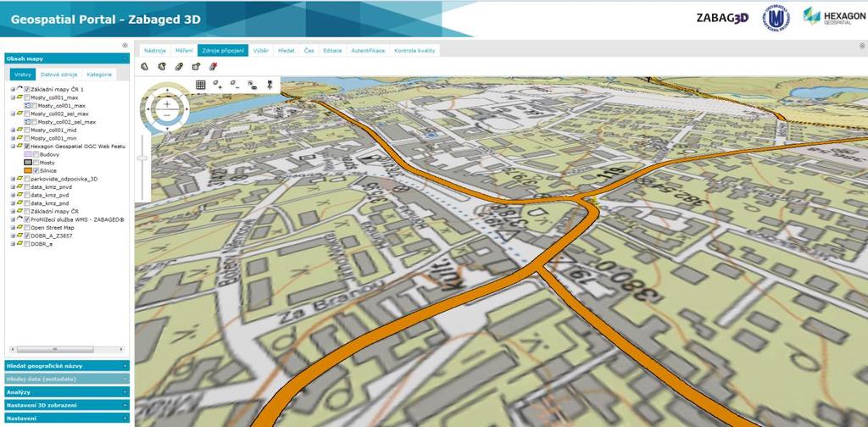Viewport: 868px width, 427px height.
Task: Zoom in using the plus navigation button
Action: click(x=167, y=103)
